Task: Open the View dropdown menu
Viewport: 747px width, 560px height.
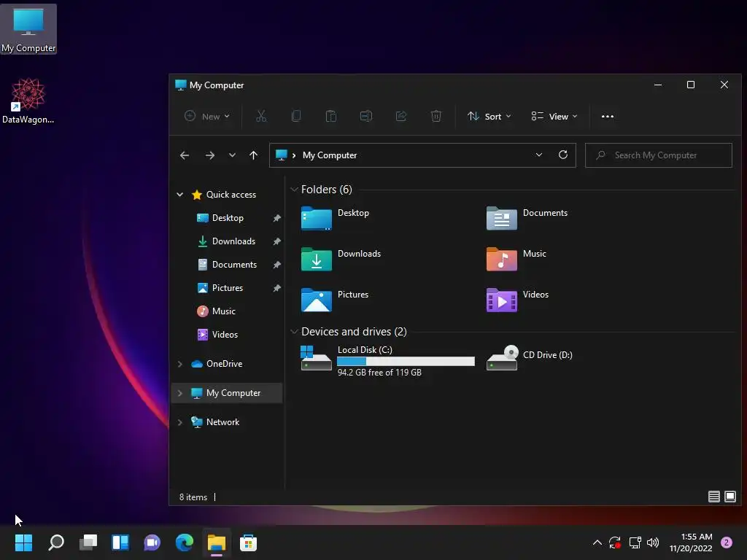Action: [x=554, y=116]
